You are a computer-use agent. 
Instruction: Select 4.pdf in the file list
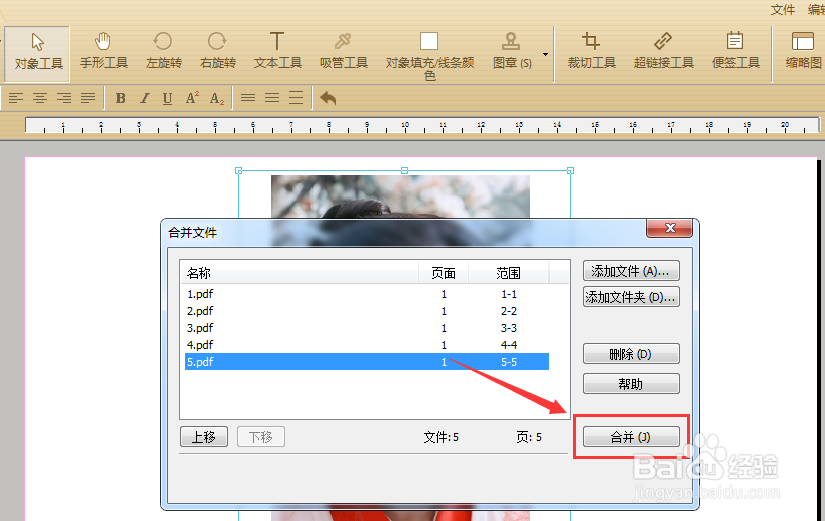(x=367, y=345)
